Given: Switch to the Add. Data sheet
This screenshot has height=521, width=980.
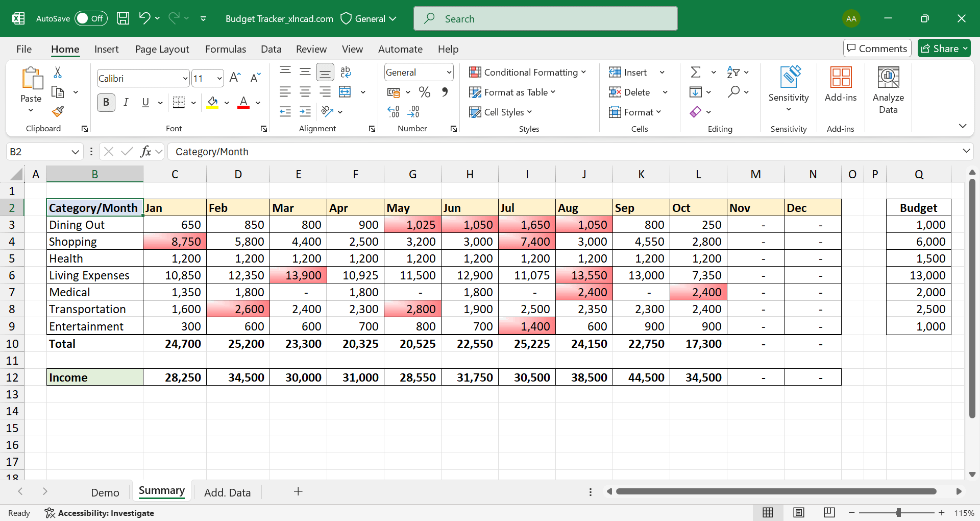Looking at the screenshot, I should tap(227, 492).
